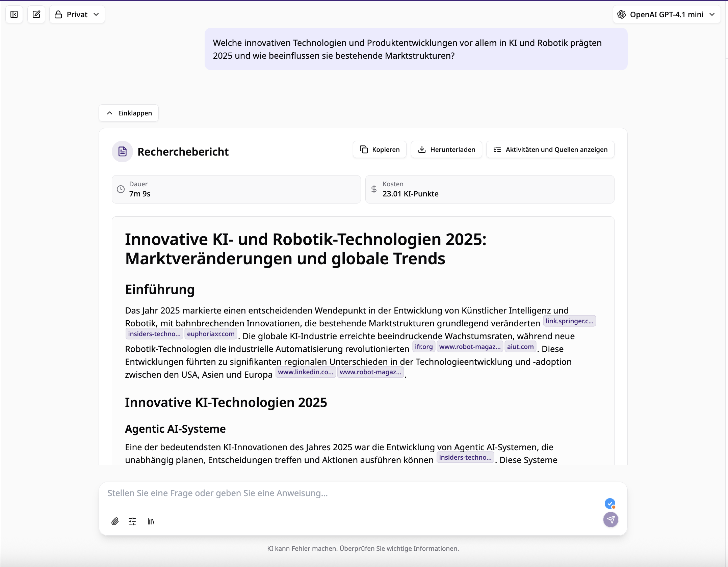728x567 pixels.
Task: Show Aktivitäten und Quellen anzeigen
Action: [x=550, y=149]
